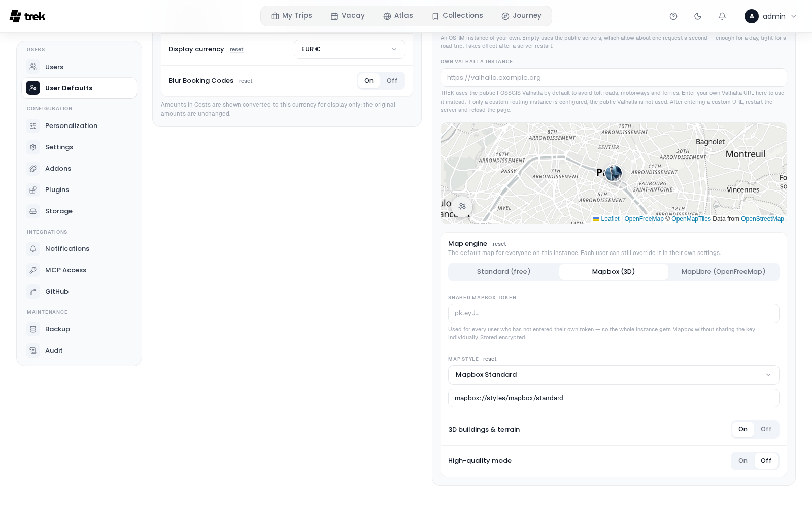Open the Collections navigation tab
812x508 pixels.
coord(457,16)
